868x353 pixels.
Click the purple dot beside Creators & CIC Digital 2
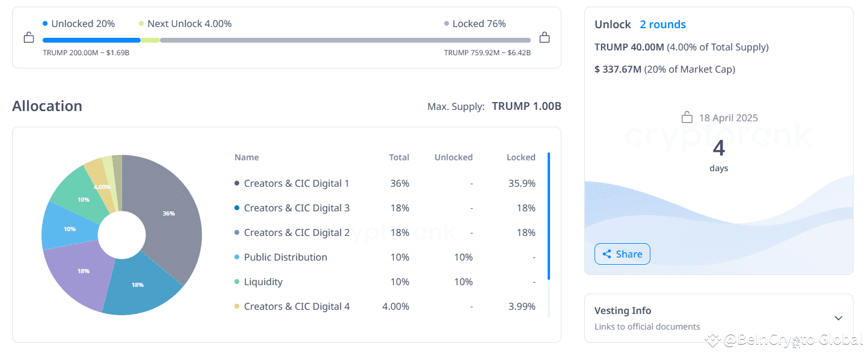(237, 232)
